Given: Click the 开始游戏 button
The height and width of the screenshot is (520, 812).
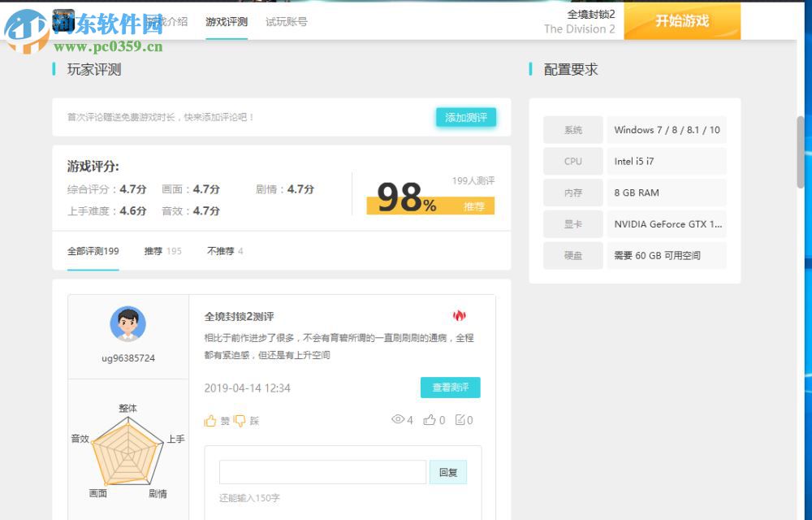Looking at the screenshot, I should (x=685, y=21).
